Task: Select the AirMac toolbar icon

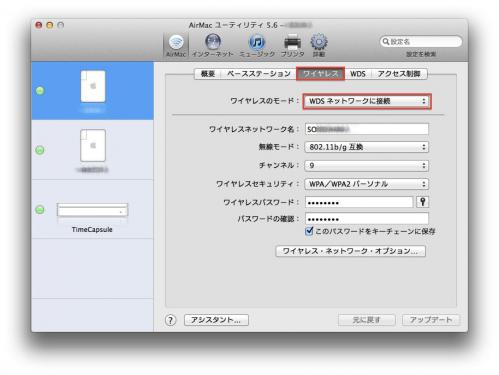Action: 176,45
